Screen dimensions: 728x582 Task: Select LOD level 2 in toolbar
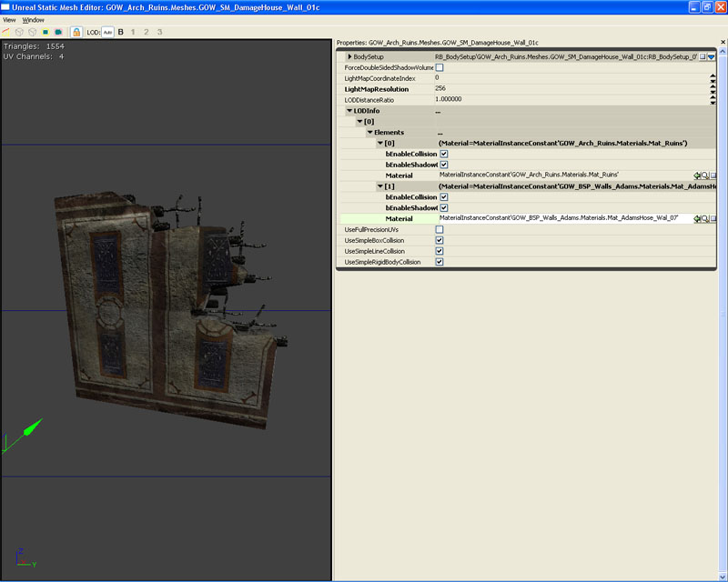147,32
